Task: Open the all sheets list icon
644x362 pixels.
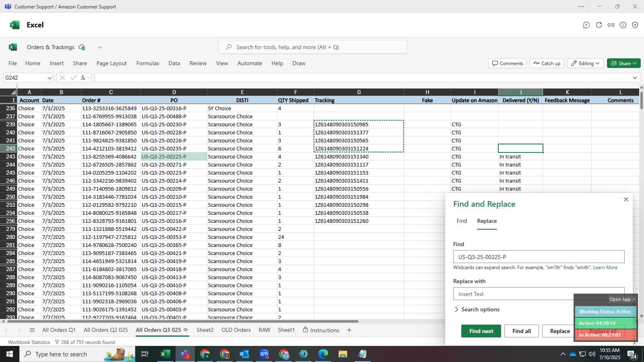Action: 32,330
